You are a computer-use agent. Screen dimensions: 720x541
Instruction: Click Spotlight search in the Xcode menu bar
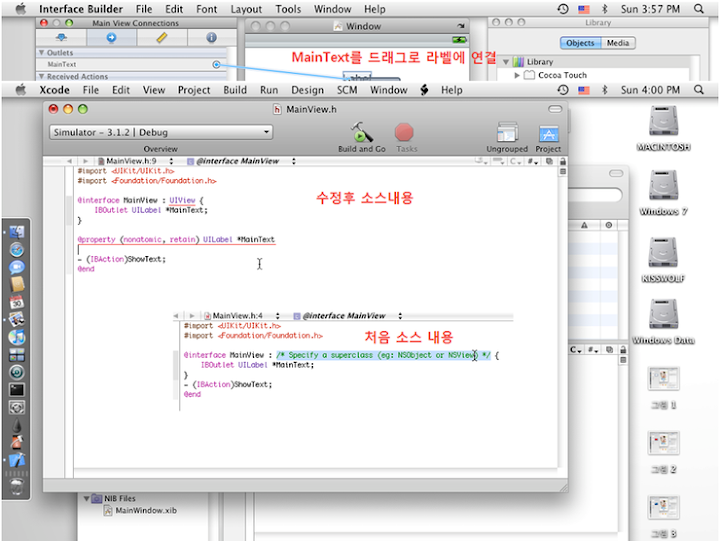tap(699, 90)
